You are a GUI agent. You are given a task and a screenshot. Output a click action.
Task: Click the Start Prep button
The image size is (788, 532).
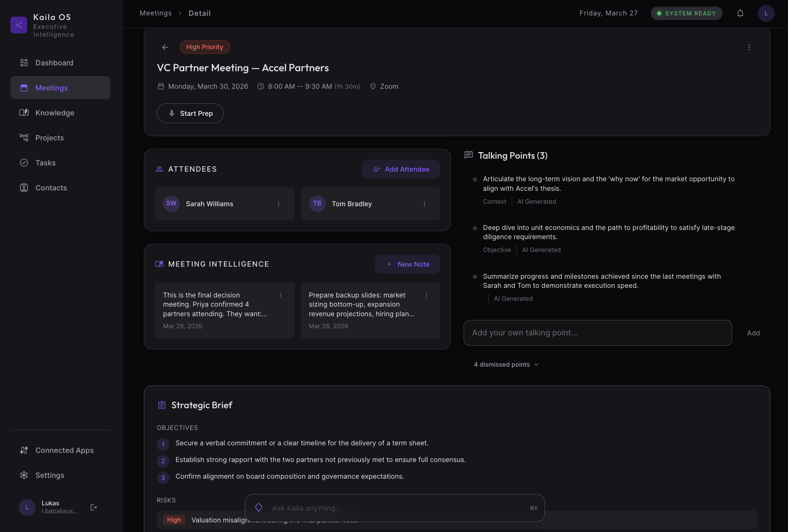(190, 113)
